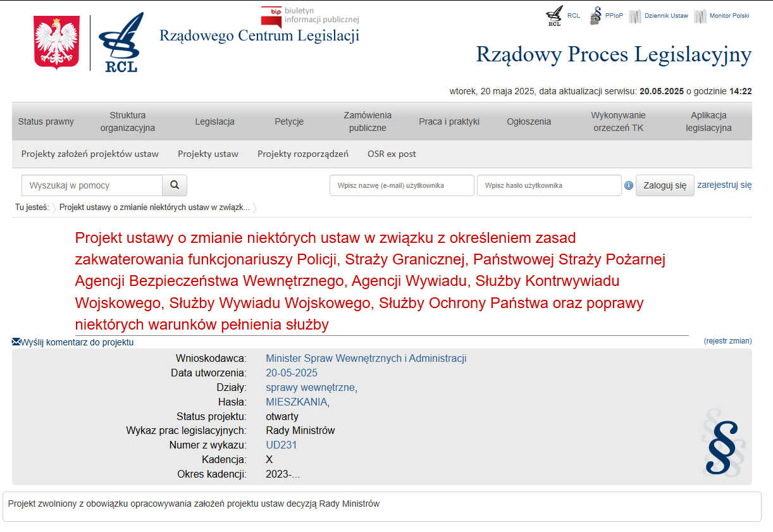Click the Zaloguj się button
Screen dimensions: 773x532
[665, 185]
